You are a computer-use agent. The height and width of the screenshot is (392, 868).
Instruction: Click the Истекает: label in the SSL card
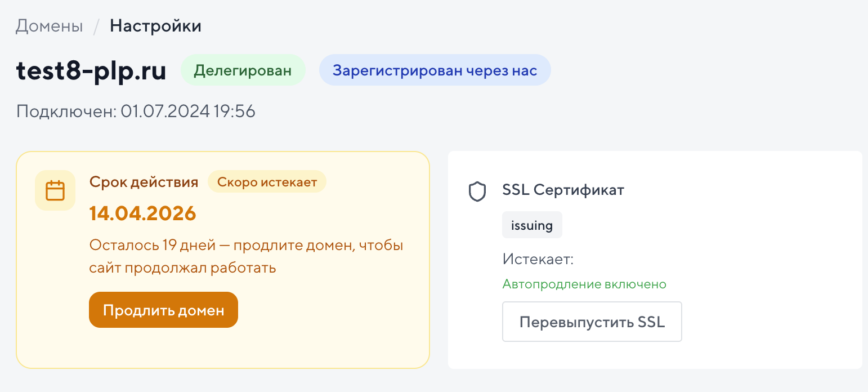click(x=538, y=260)
